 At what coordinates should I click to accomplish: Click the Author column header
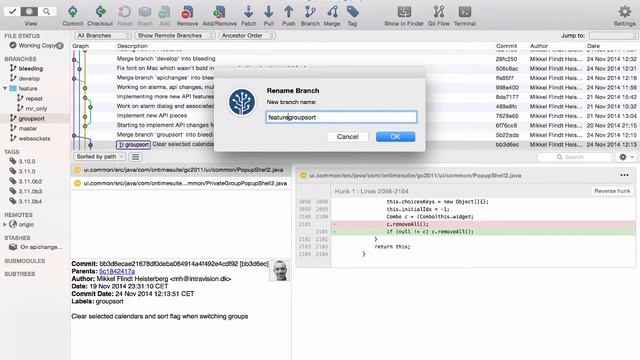[539, 46]
